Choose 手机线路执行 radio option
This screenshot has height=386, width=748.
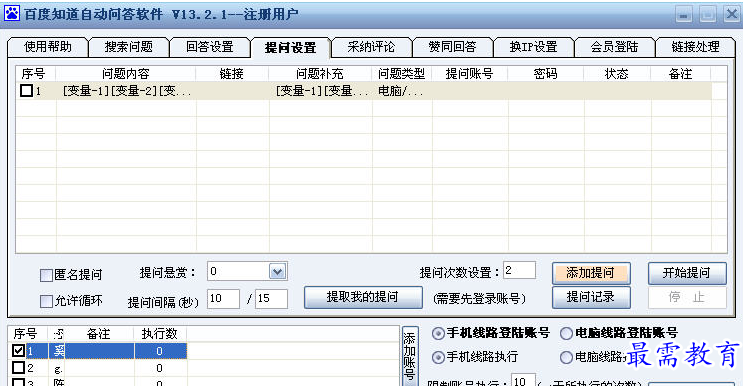(x=437, y=357)
